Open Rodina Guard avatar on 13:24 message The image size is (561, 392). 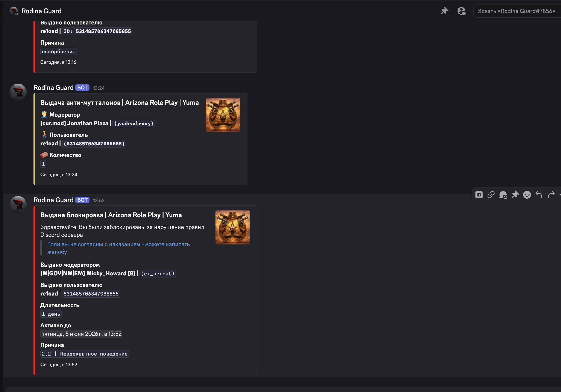tap(18, 92)
